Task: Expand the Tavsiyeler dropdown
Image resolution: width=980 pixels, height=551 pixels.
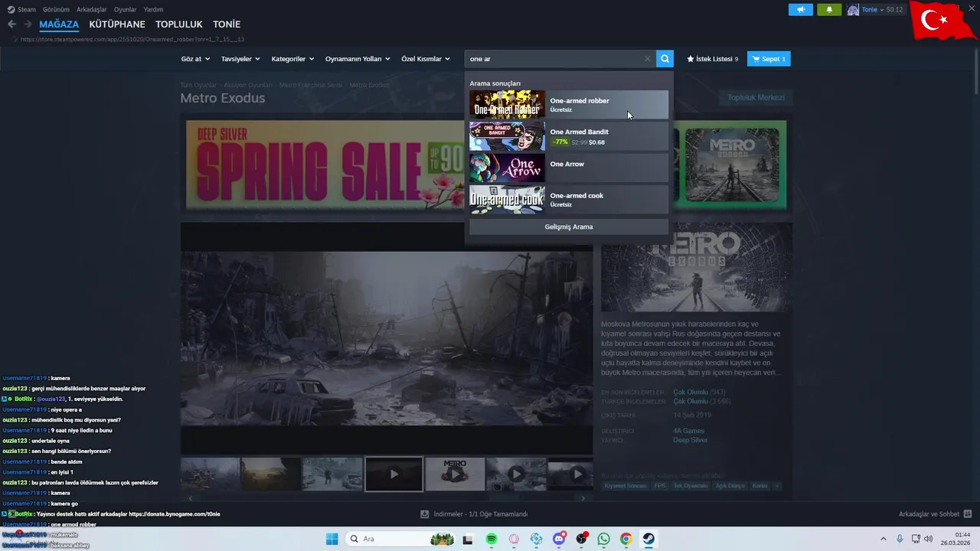Action: point(240,59)
